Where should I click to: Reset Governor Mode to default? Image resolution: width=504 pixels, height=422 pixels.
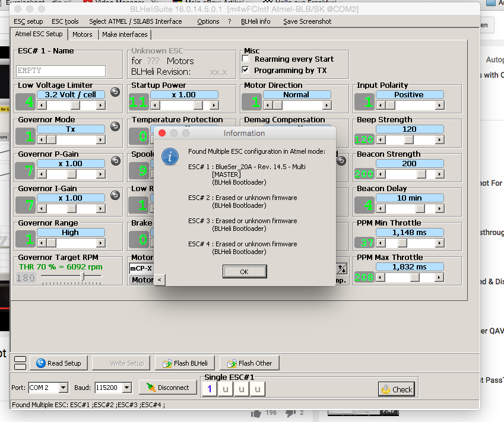tap(115, 126)
